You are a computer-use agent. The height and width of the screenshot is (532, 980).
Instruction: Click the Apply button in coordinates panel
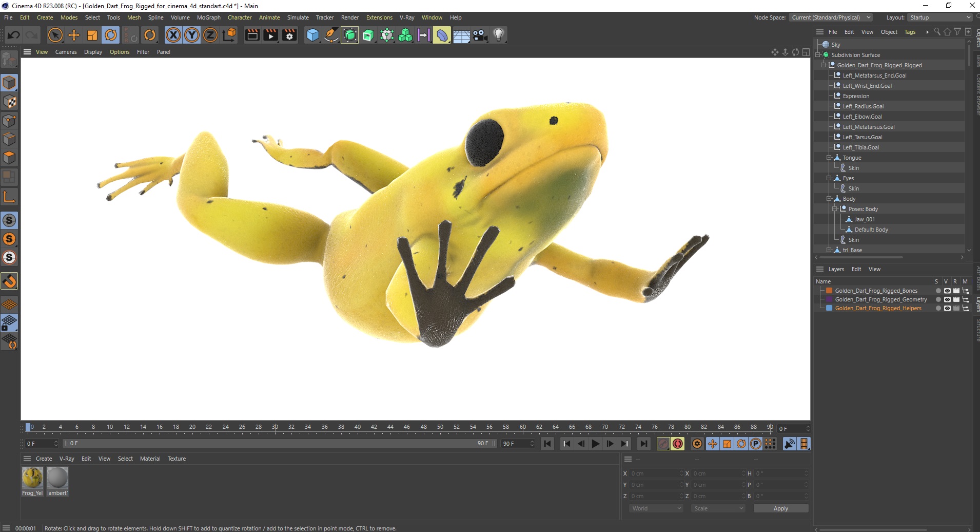780,508
